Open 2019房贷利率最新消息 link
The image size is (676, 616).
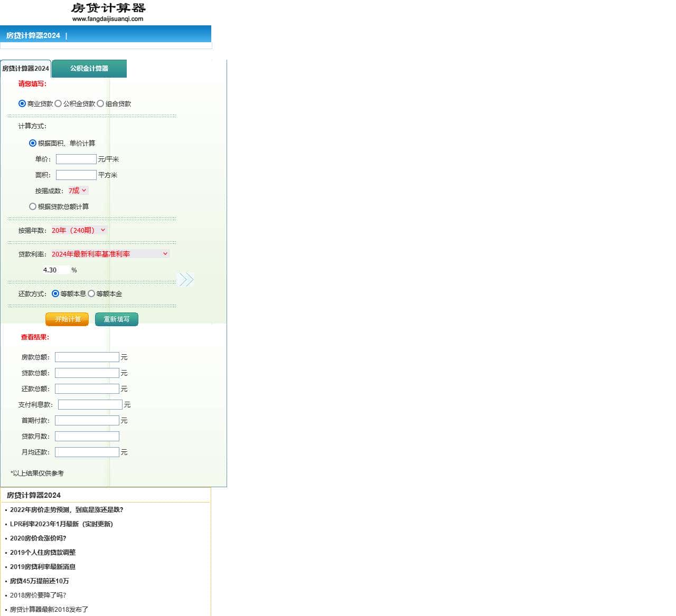[x=43, y=567]
